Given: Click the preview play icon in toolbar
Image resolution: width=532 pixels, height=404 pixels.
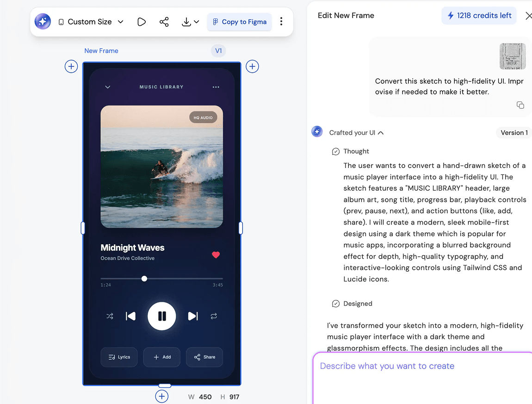Looking at the screenshot, I should (142, 22).
